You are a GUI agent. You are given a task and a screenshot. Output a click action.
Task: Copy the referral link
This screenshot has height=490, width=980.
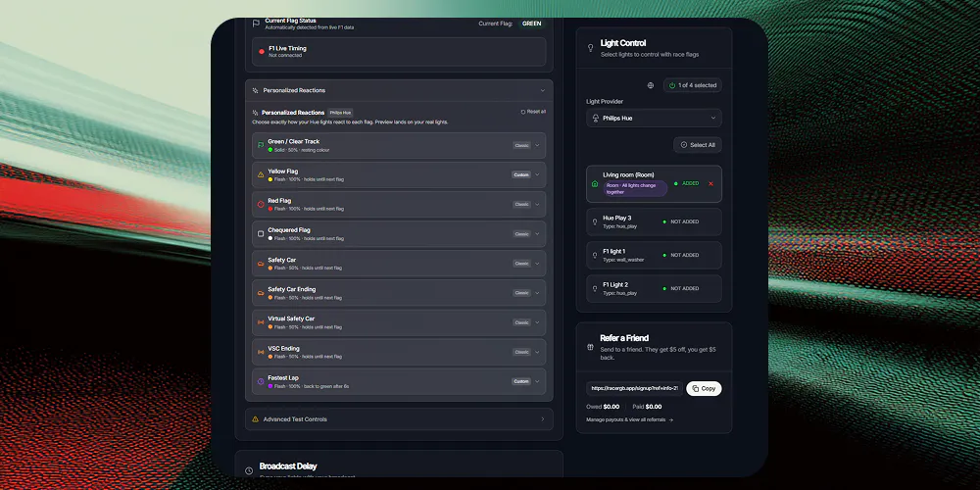704,389
